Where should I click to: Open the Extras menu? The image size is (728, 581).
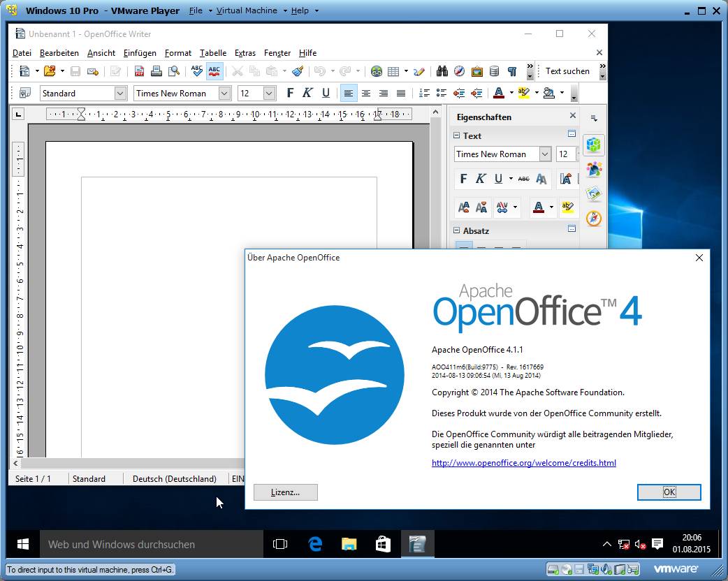(245, 53)
